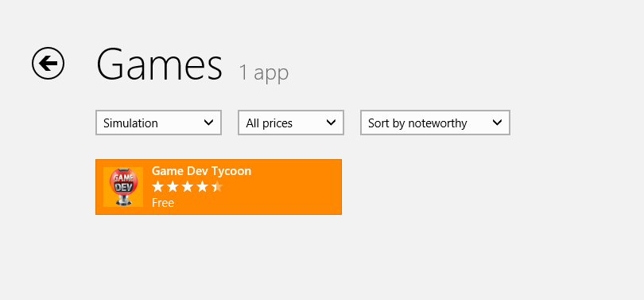Select the orange Game Dev Tycoon tile

219,187
